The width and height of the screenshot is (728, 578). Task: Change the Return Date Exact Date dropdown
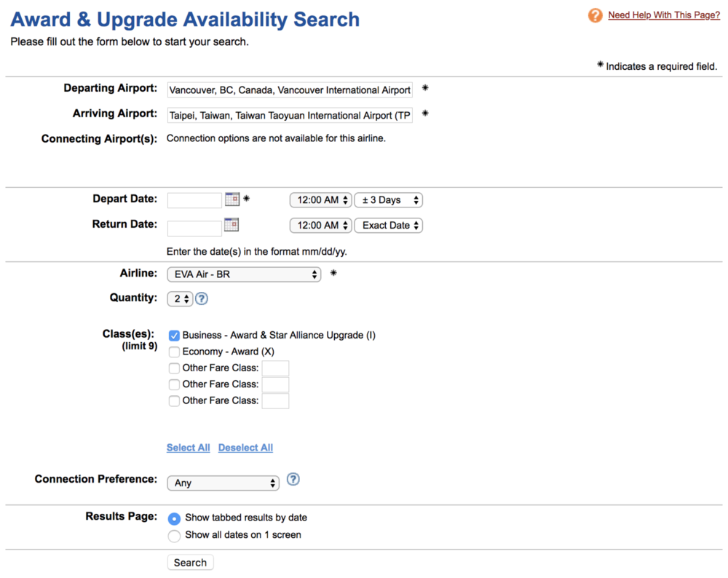click(x=388, y=226)
